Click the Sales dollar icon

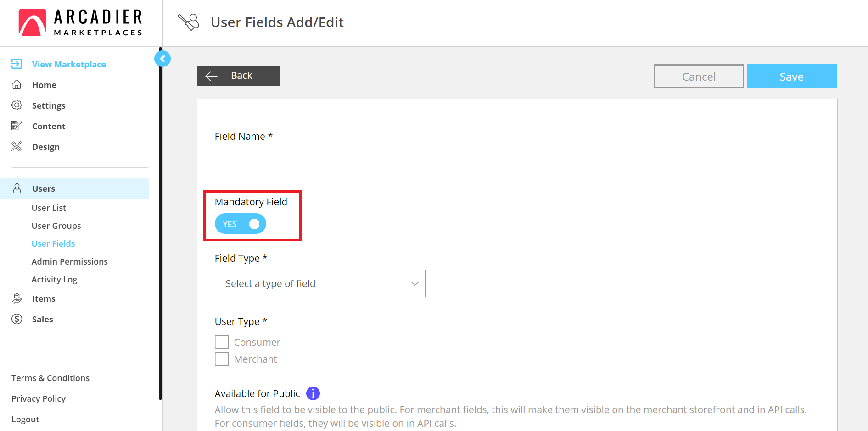(17, 319)
